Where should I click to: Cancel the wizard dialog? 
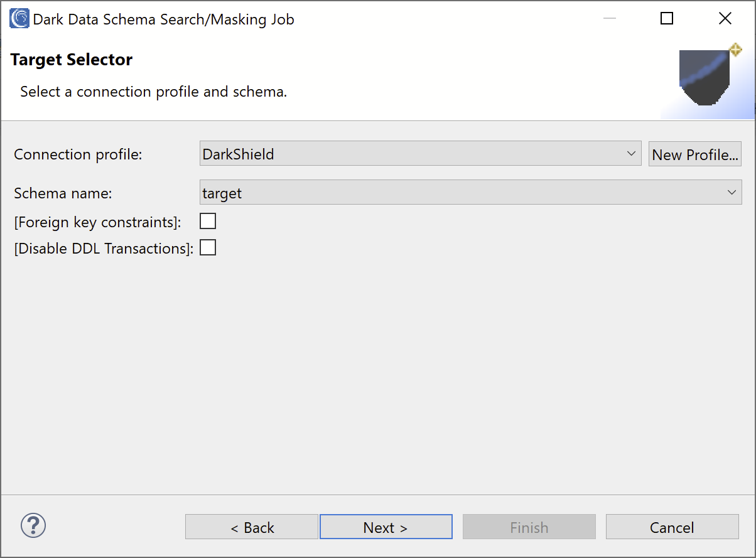coord(672,527)
